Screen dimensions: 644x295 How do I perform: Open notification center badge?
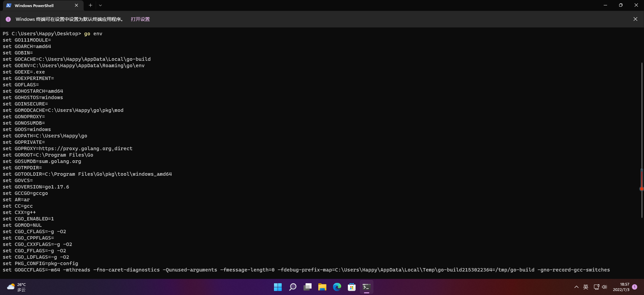coord(635,287)
